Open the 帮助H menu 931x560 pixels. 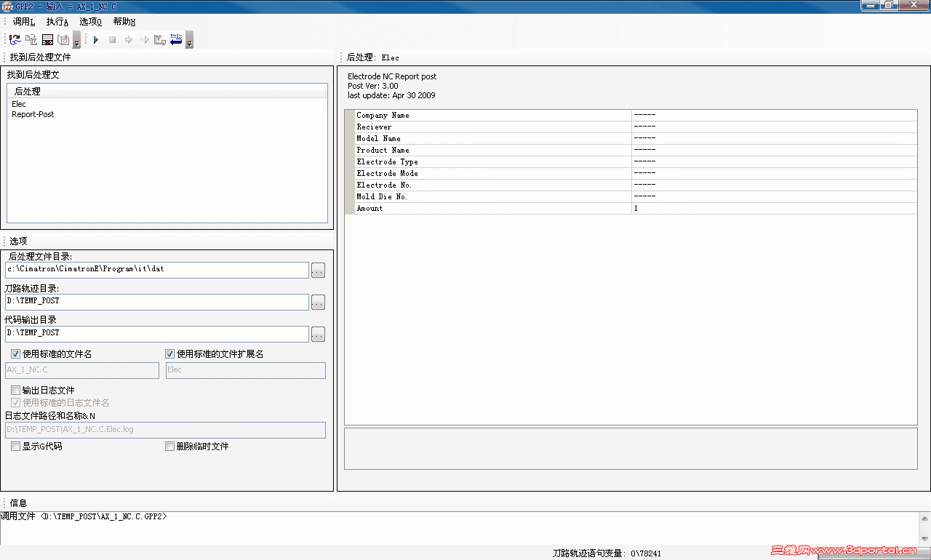pos(124,22)
